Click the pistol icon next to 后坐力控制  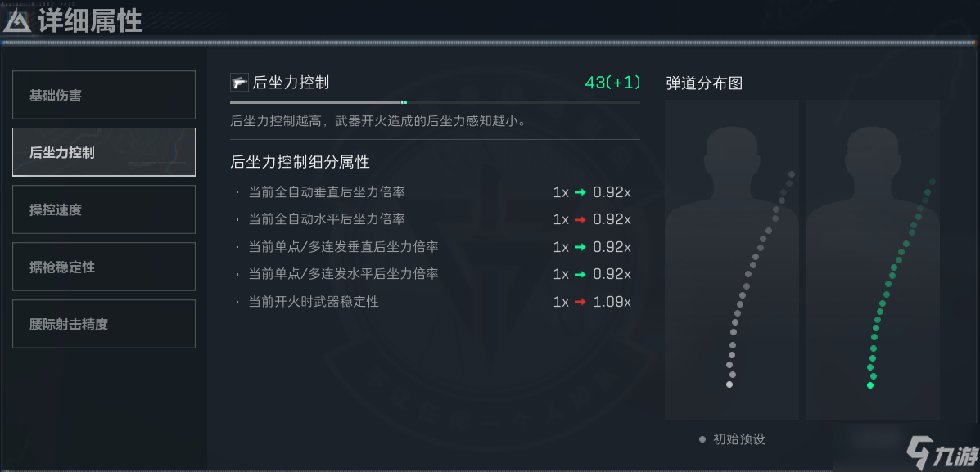point(239,82)
